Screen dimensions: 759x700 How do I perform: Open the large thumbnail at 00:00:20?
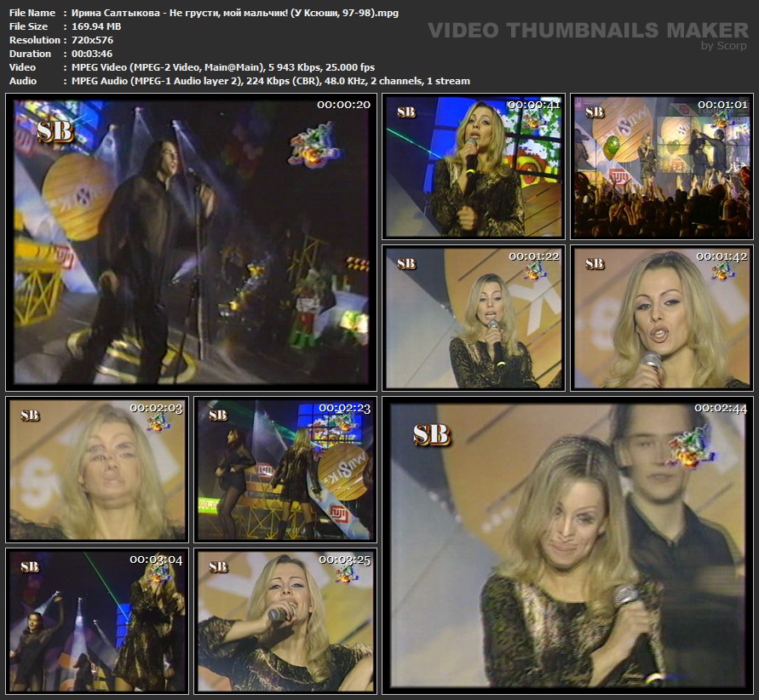coord(191,243)
